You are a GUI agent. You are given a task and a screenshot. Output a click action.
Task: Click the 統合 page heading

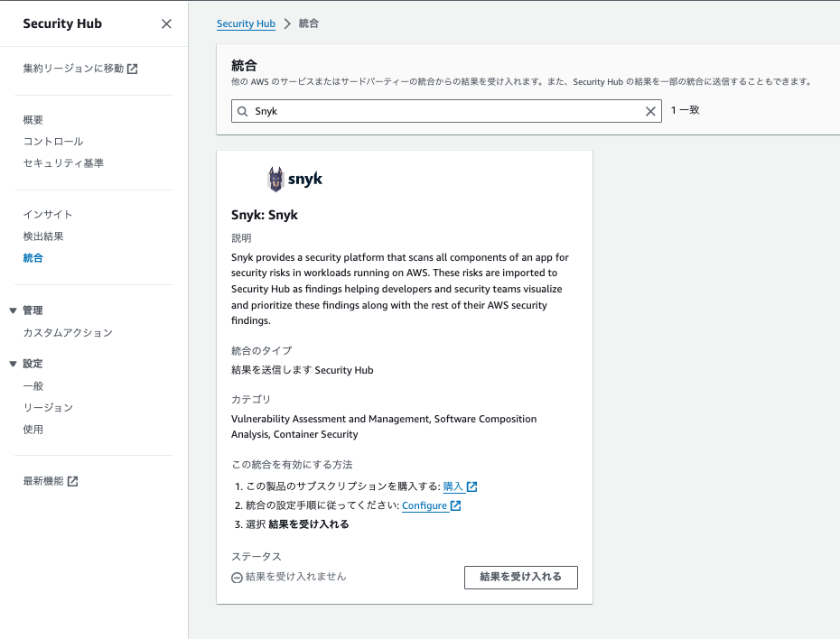click(244, 66)
